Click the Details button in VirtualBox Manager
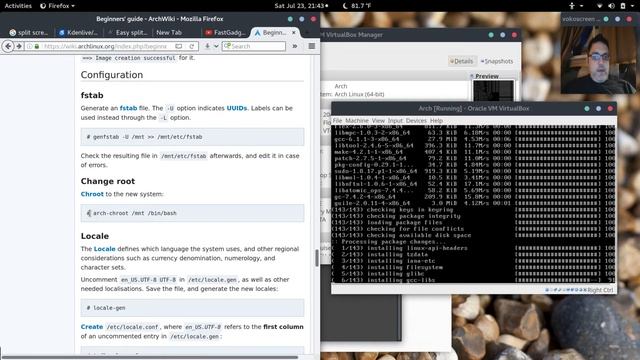Screen dimensions: 640x360 point(462,61)
